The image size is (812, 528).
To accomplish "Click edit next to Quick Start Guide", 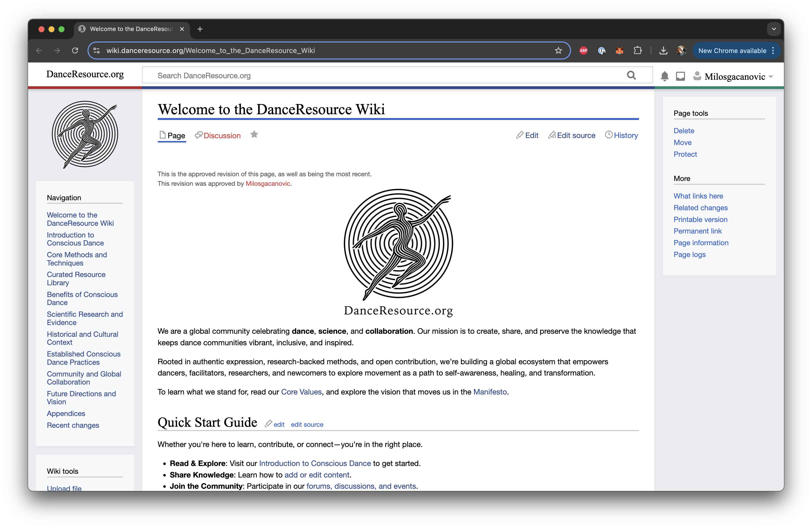I will [279, 424].
